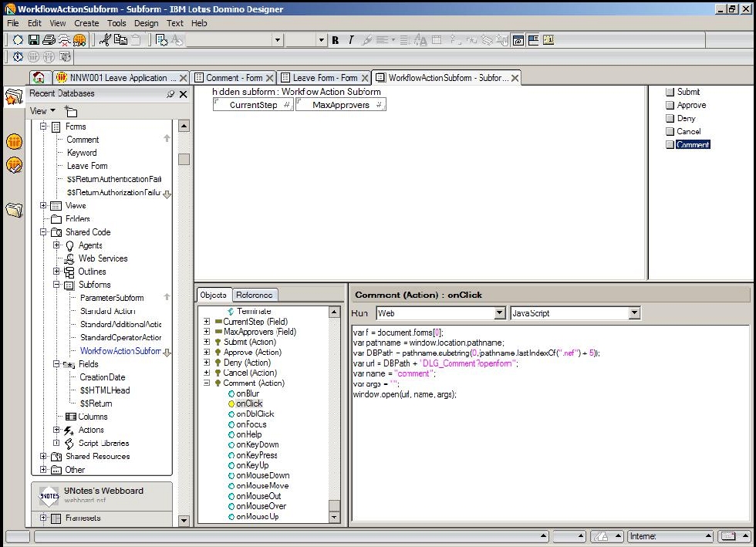Switch to the Reference tab

[x=254, y=295]
